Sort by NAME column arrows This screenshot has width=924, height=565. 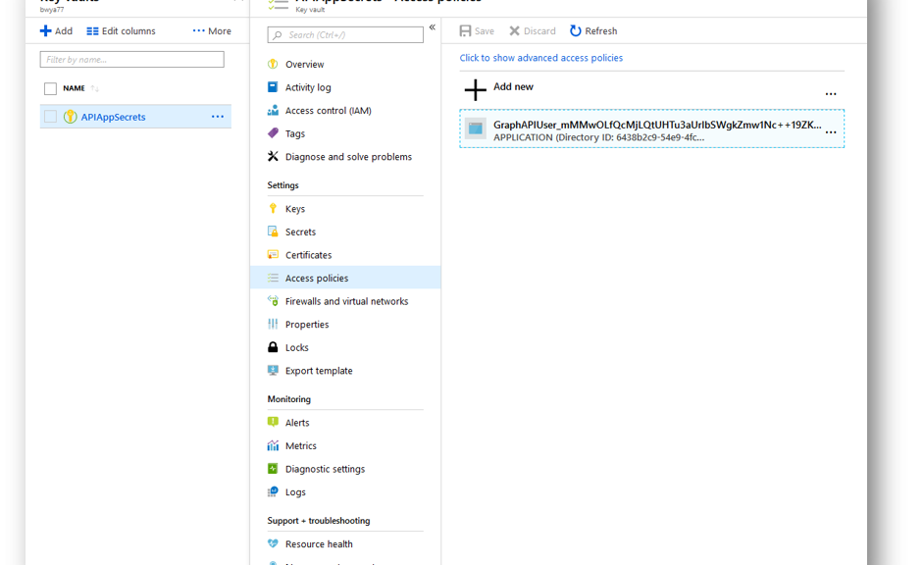pos(94,88)
